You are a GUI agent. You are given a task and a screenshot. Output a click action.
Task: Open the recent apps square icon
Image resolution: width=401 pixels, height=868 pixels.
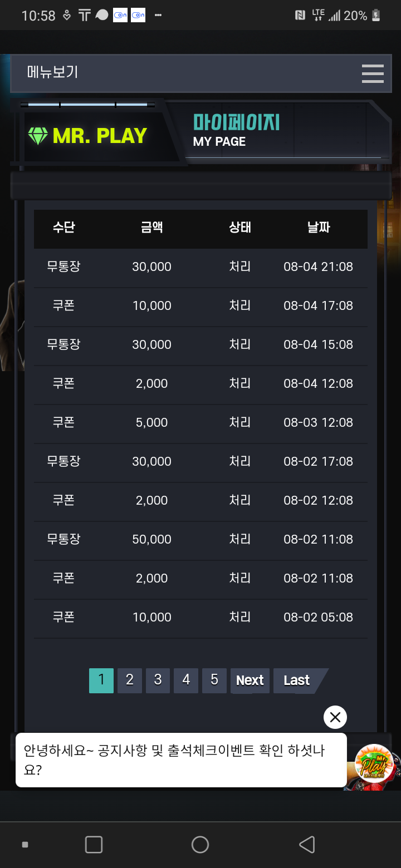click(94, 845)
